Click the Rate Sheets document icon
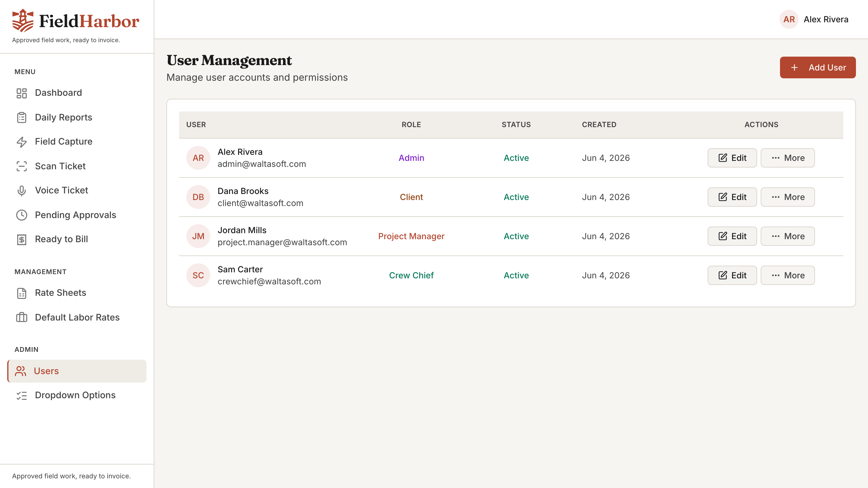The width and height of the screenshot is (868, 488). click(22, 293)
